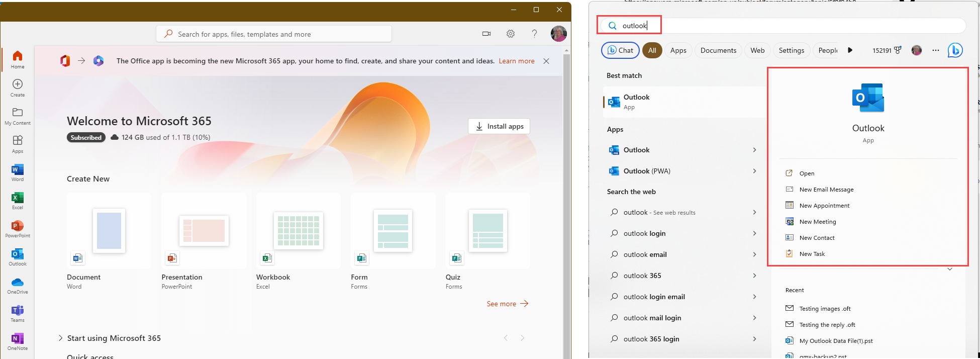Image resolution: width=980 pixels, height=359 pixels.
Task: Select the Documents filter tab
Action: click(x=718, y=50)
